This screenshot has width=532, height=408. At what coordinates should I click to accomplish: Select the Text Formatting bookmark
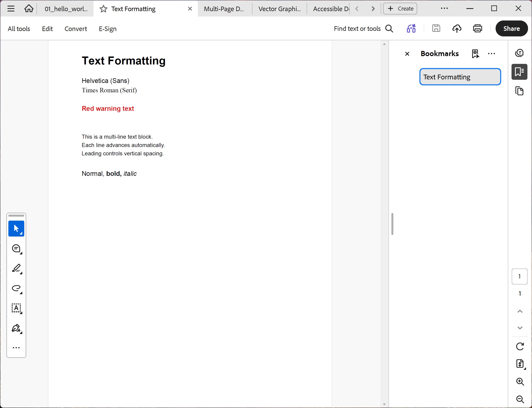coord(460,77)
